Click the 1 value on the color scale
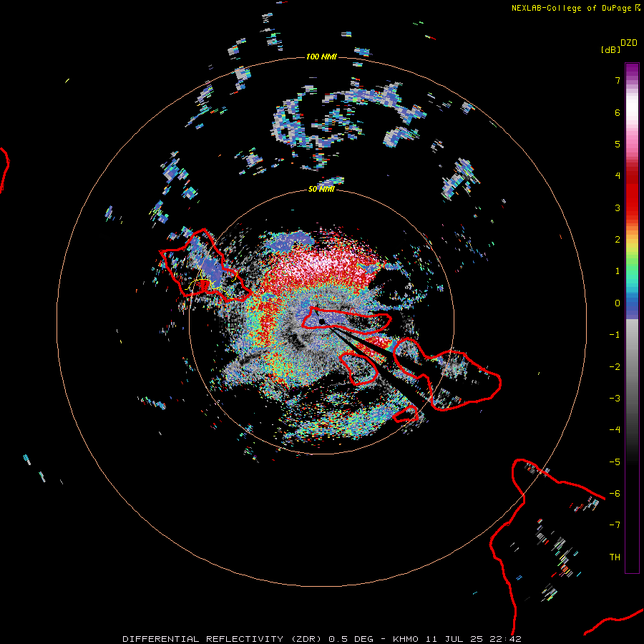Screen dimensions: 644x644 point(618,271)
